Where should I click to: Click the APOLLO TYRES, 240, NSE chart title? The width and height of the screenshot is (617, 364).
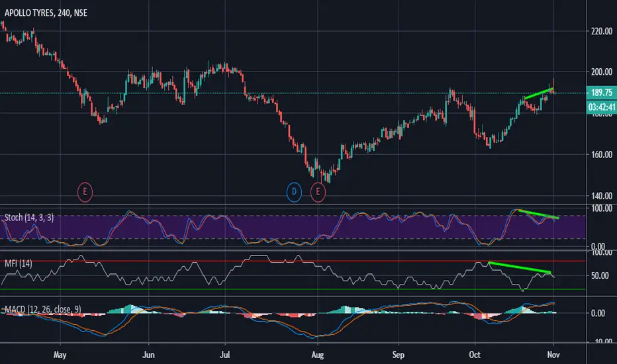46,13
